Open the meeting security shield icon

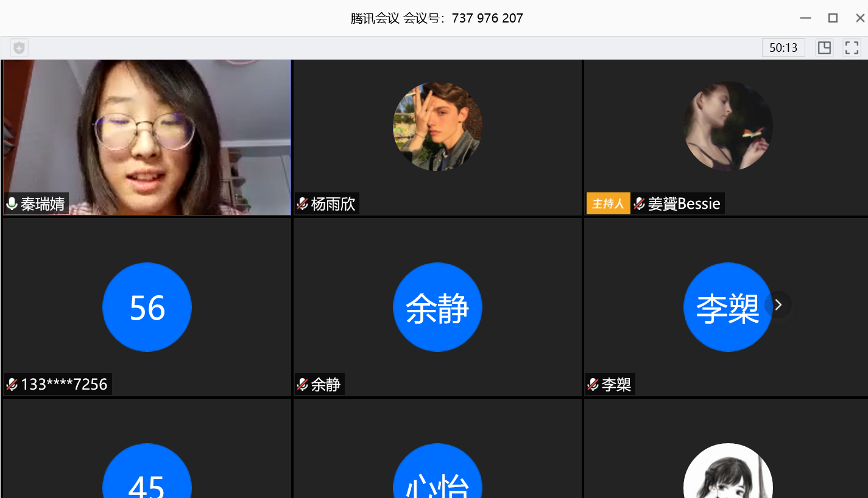click(x=19, y=47)
